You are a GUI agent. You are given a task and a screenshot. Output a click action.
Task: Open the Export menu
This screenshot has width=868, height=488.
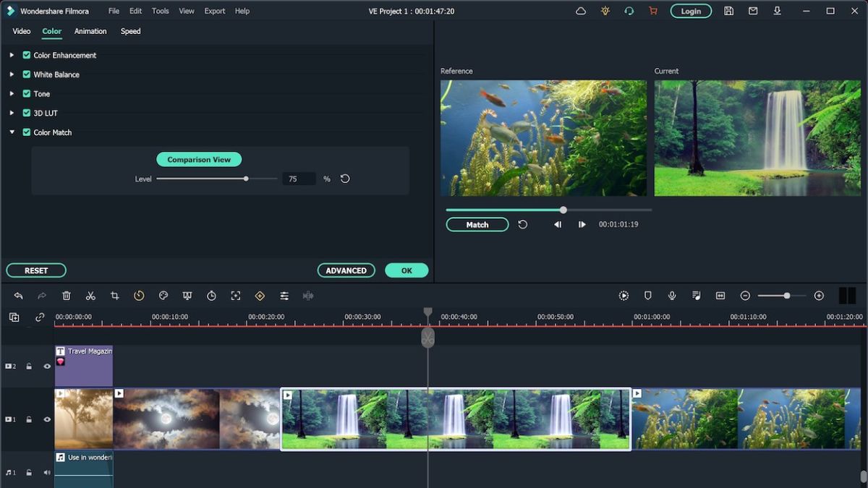(x=215, y=11)
